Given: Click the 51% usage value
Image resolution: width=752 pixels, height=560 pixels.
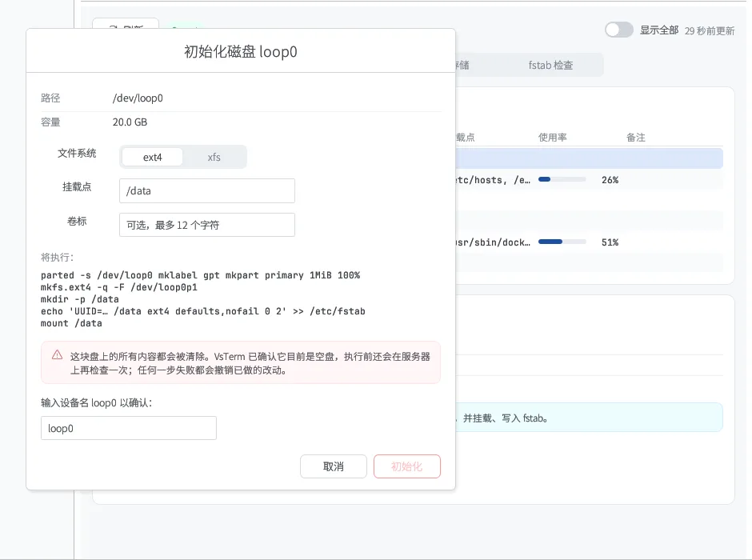Looking at the screenshot, I should pyautogui.click(x=610, y=242).
